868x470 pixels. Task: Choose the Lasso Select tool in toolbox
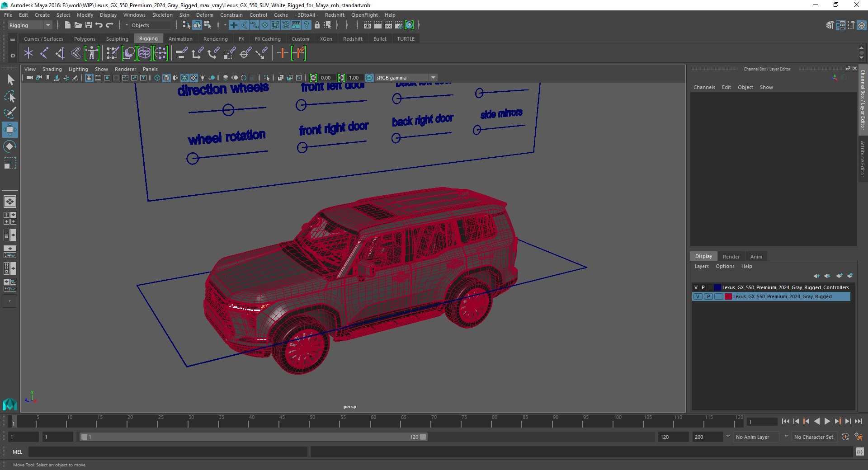tap(10, 96)
